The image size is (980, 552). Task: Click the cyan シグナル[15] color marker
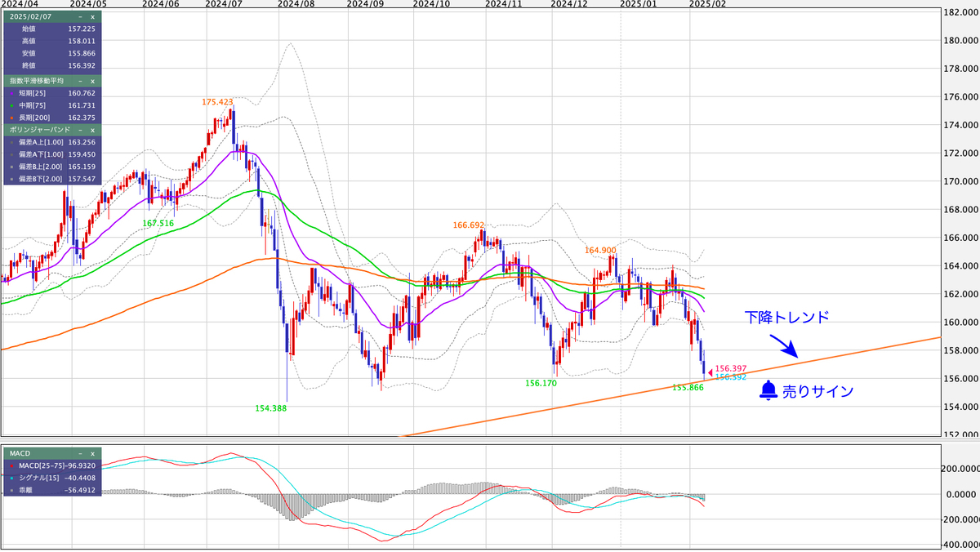(11, 477)
